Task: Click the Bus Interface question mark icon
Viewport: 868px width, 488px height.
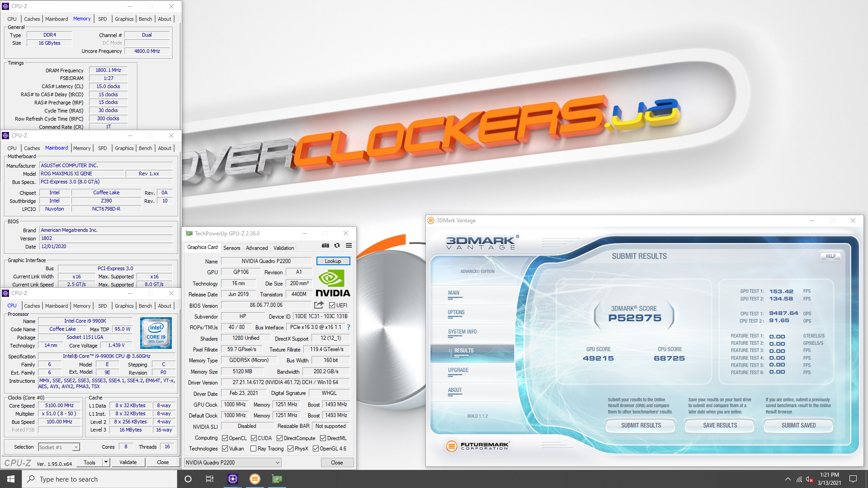Action: pyautogui.click(x=348, y=327)
